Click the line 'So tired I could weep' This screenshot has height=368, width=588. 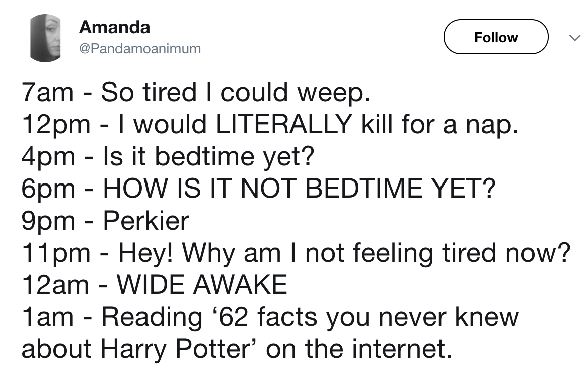coord(236,93)
